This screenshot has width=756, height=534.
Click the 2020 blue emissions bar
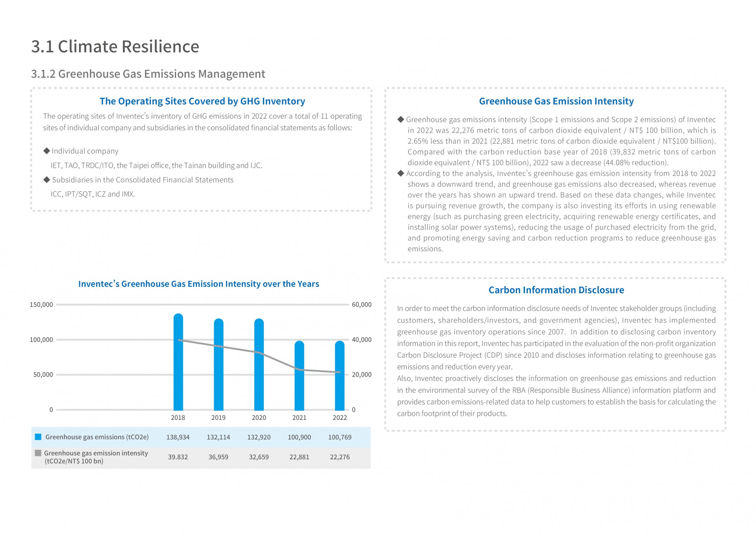point(259,364)
